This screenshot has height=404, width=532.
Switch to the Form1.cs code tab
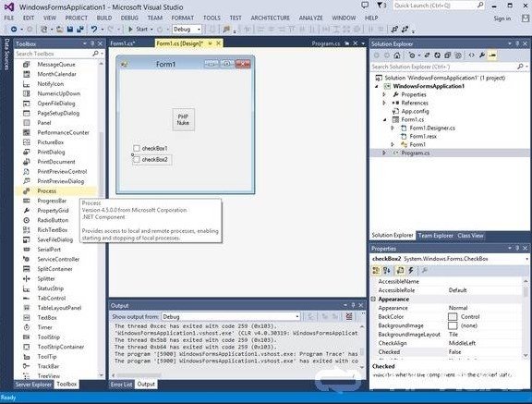[x=123, y=43]
